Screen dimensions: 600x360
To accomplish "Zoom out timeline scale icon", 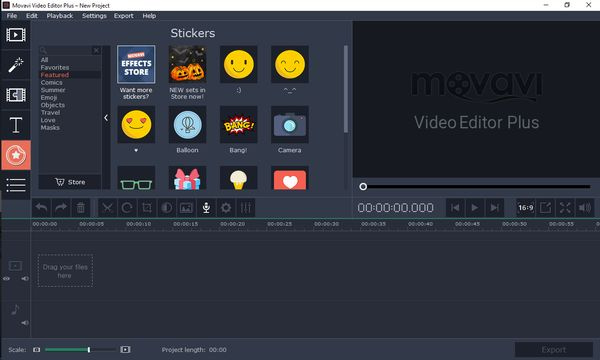I will (36, 350).
